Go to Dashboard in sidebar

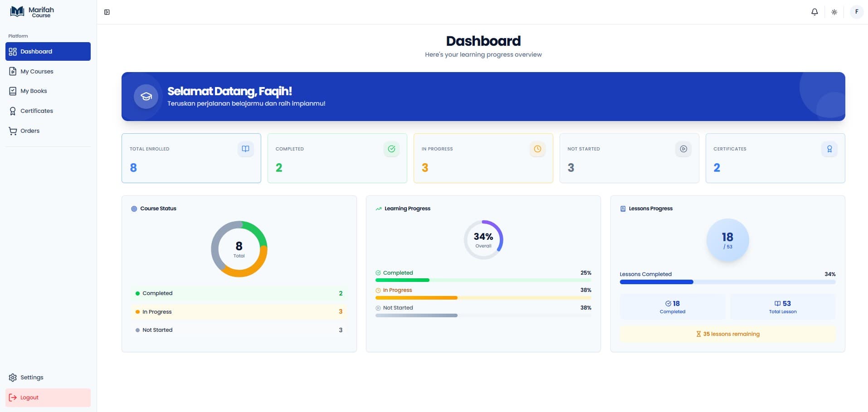coord(48,51)
